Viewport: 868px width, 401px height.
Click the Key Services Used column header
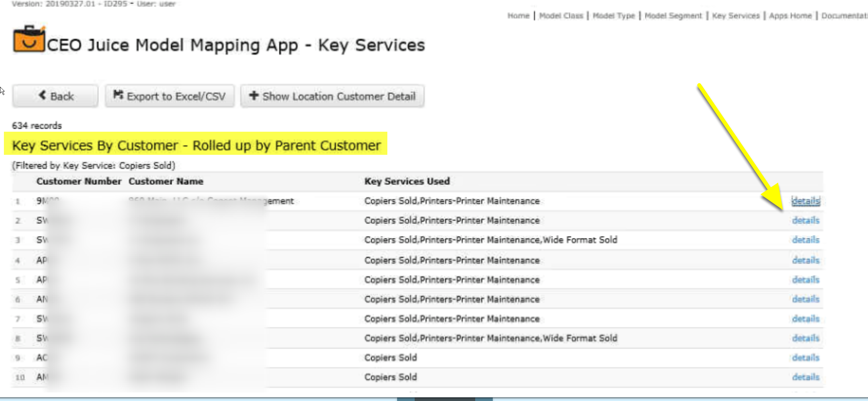coord(407,181)
